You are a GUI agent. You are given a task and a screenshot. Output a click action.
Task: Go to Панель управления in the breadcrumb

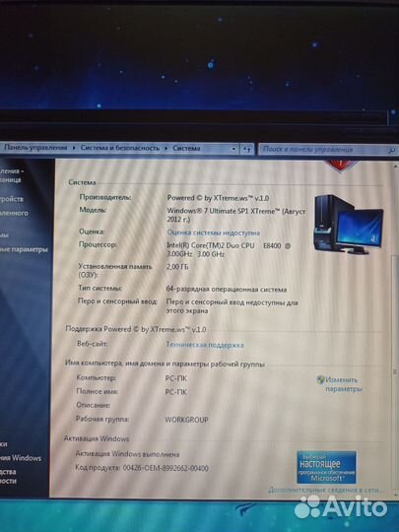35,148
